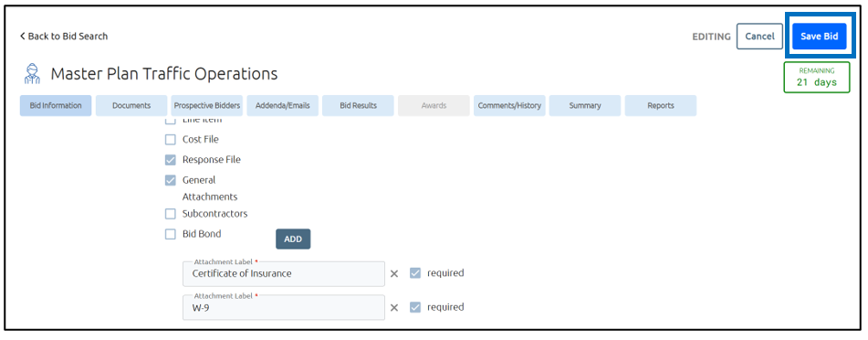Enable the Subcontractors checkbox
The width and height of the screenshot is (868, 340).
171,214
